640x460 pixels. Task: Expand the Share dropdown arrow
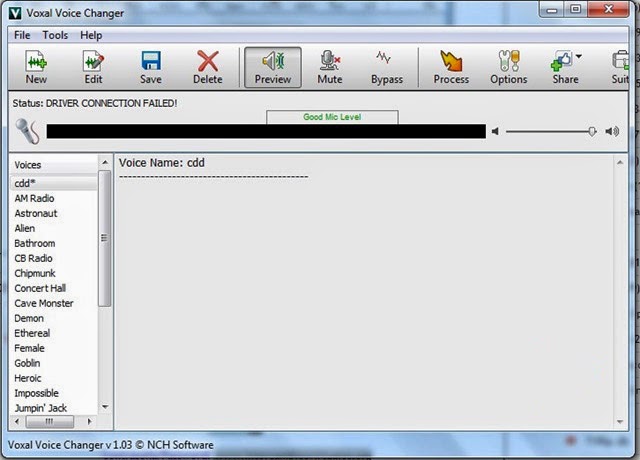point(579,56)
